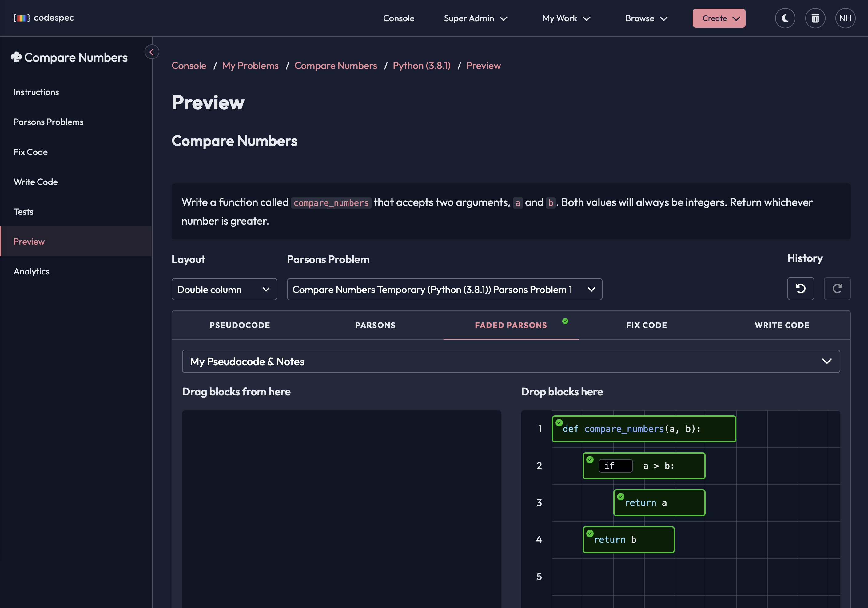Toggle dark mode moon icon
This screenshot has height=608, width=868.
785,18
